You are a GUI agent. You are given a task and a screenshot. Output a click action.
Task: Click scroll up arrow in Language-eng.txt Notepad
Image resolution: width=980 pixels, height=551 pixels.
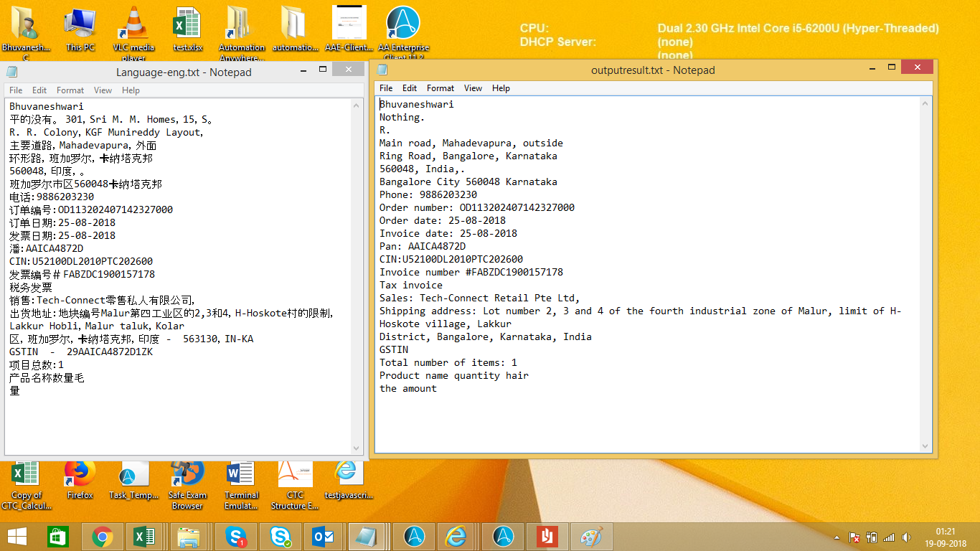click(357, 105)
